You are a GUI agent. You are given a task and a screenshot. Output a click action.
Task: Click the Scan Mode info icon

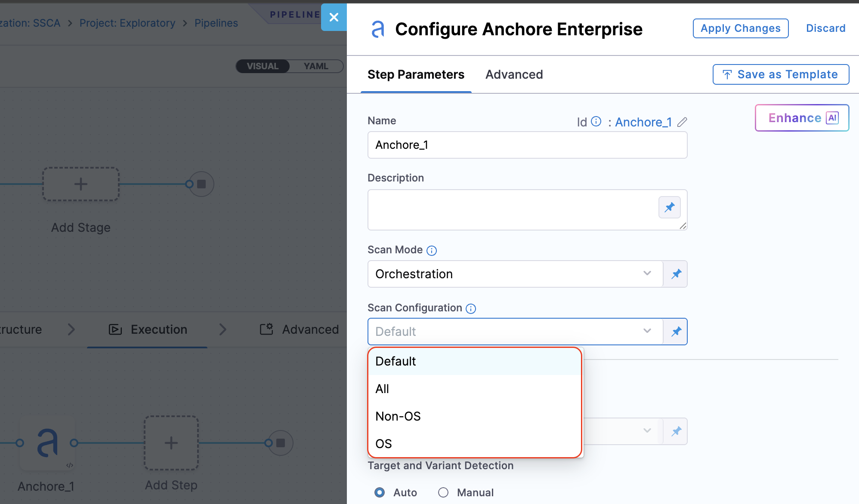432,251
